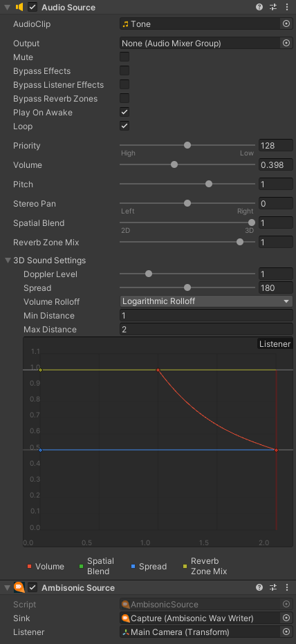Open Volume Rolloff dropdown
Screen dimensions: 296x644
[x=206, y=301]
